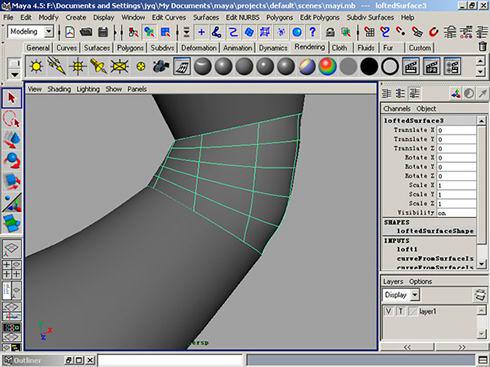Select by object type mode icon
This screenshot has height=367, width=490.
(149, 32)
